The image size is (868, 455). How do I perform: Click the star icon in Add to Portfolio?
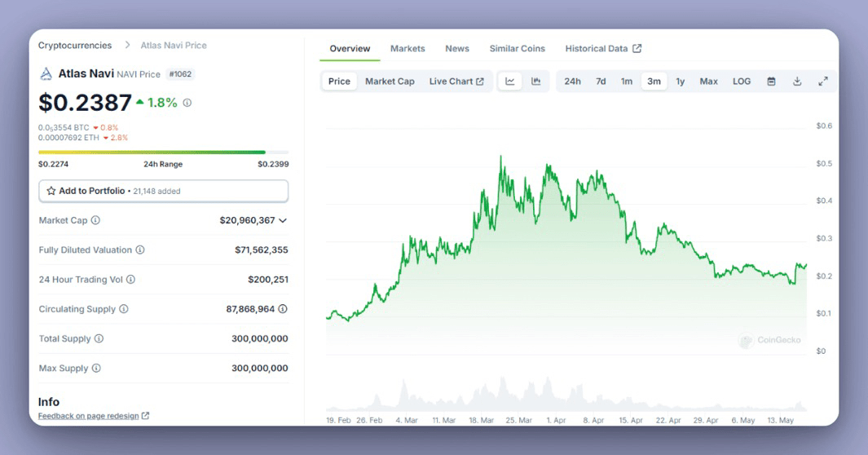[x=51, y=191]
